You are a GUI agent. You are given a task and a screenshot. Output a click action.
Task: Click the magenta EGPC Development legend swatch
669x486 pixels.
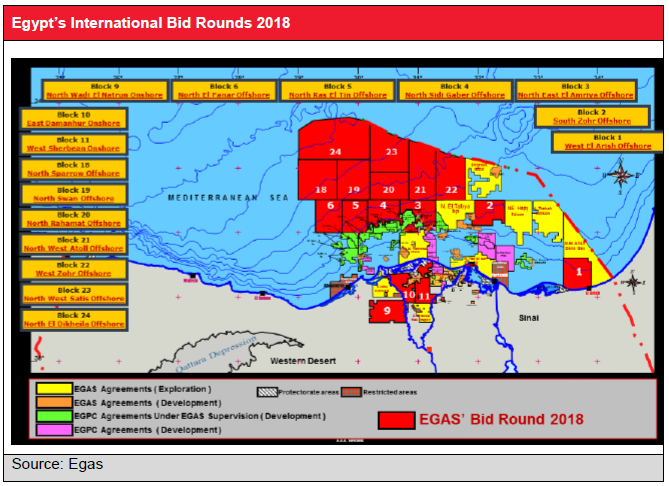pos(50,429)
